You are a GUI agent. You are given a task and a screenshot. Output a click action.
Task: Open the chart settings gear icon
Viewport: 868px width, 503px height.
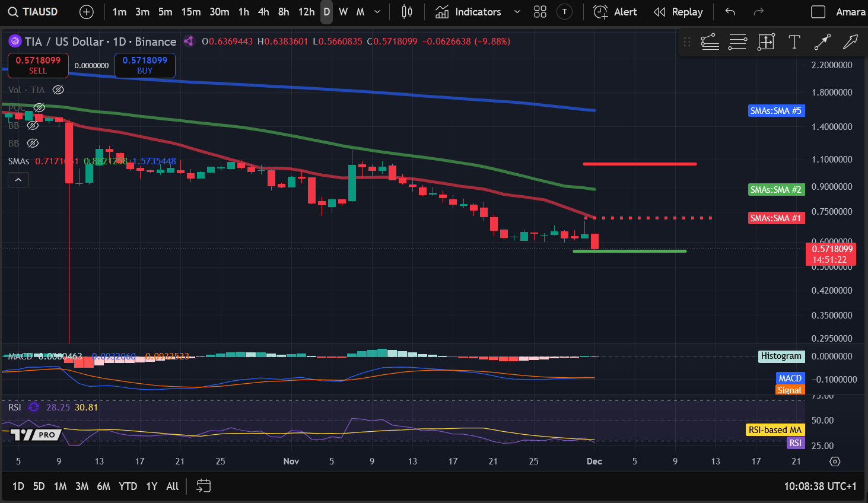tap(835, 461)
